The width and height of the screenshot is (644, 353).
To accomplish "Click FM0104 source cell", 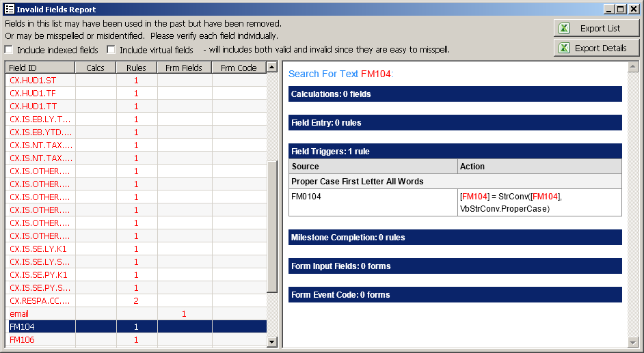I will coord(373,202).
